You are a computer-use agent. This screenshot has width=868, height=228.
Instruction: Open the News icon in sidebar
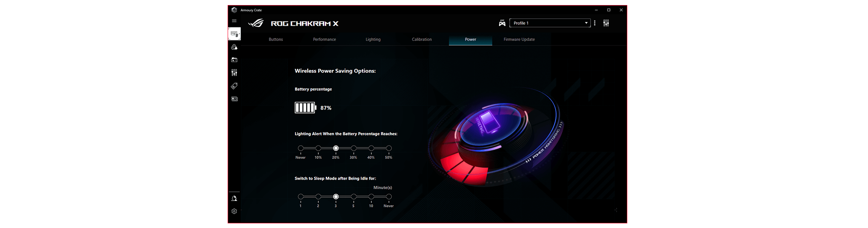click(x=234, y=99)
